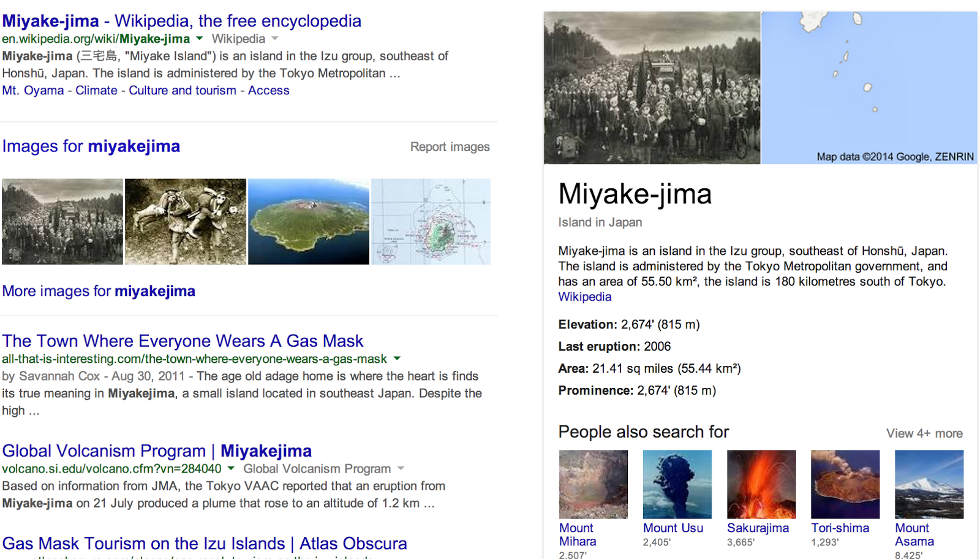
Task: Click Report images
Action: 450,146
